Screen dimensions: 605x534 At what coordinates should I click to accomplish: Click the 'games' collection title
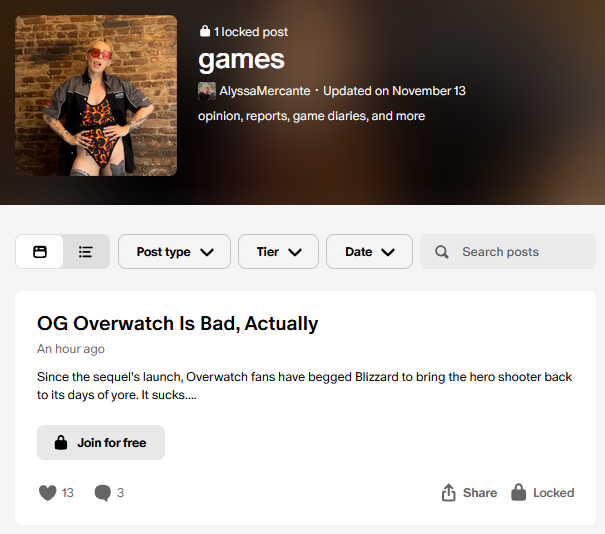241,60
